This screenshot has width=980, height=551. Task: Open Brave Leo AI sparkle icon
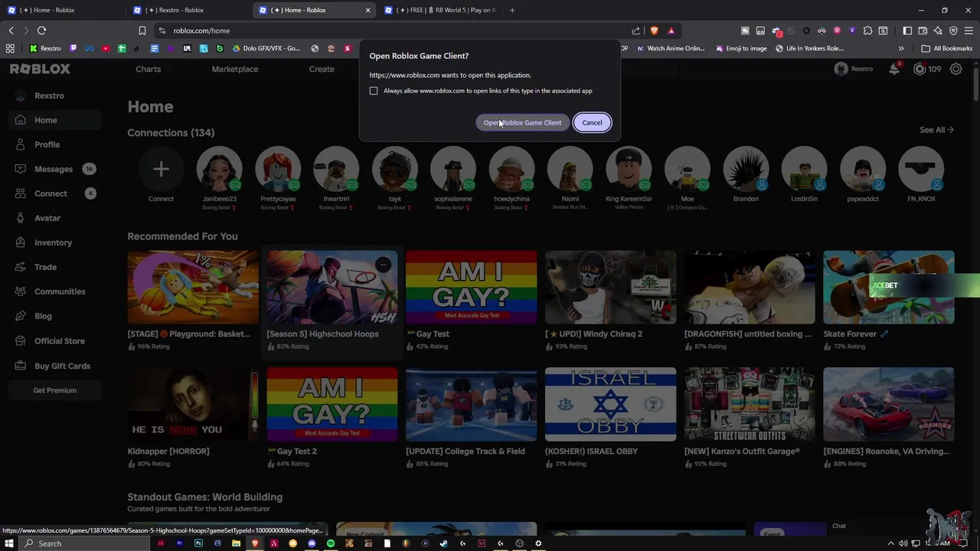tap(938, 31)
